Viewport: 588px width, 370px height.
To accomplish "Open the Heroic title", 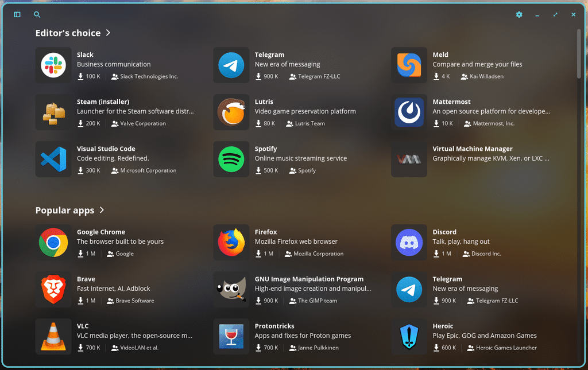I will (x=443, y=326).
